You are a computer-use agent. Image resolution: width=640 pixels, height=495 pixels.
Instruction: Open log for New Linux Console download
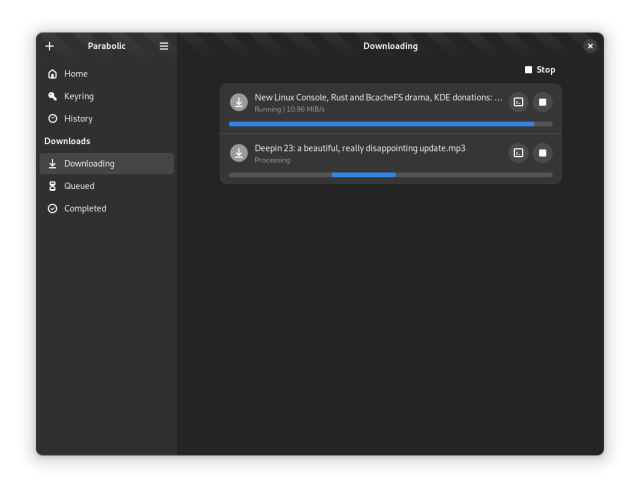pos(518,102)
